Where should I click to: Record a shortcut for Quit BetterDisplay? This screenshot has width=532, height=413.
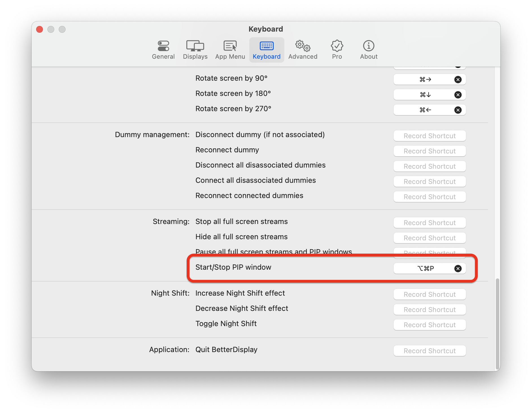pos(429,351)
